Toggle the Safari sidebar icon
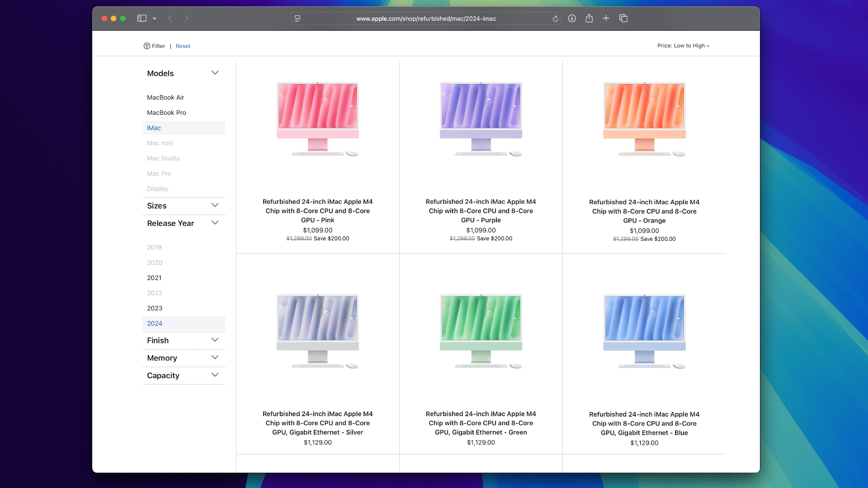The height and width of the screenshot is (488, 868). click(x=142, y=19)
